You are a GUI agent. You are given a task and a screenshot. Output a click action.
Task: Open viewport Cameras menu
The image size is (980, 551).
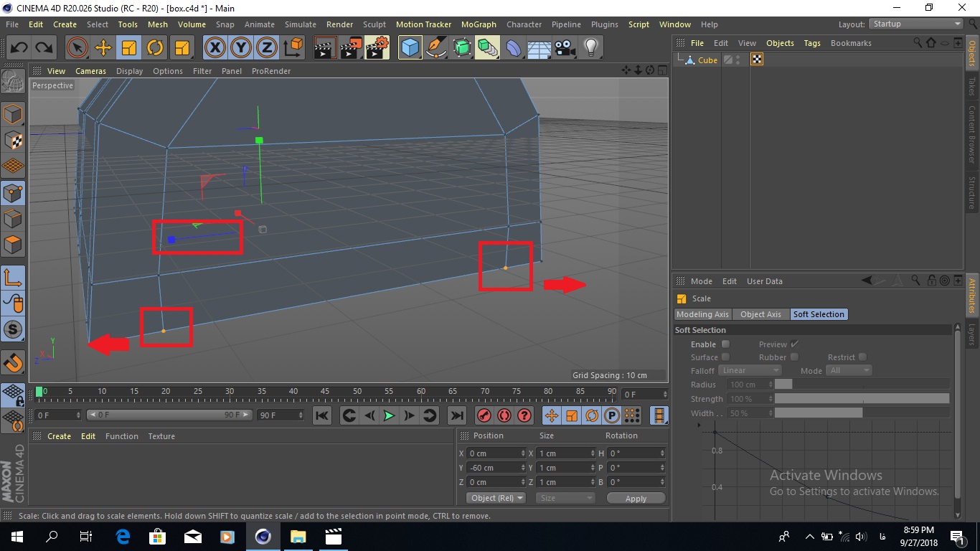[x=90, y=71]
